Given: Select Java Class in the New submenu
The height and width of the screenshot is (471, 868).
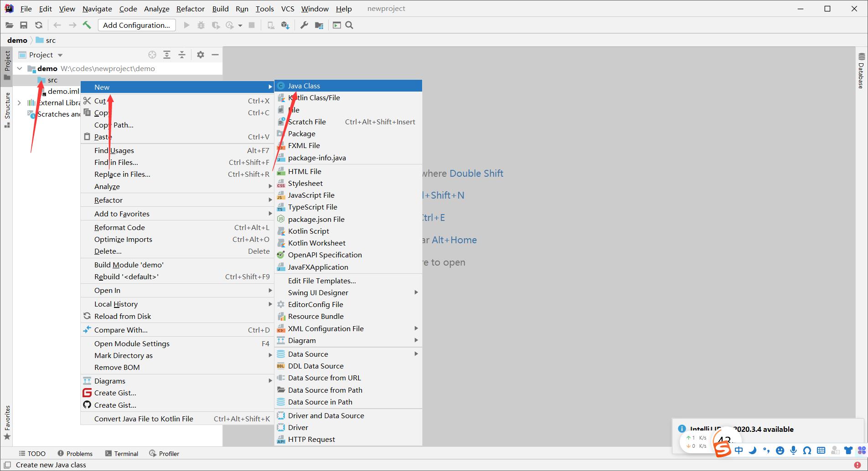Looking at the screenshot, I should coord(348,86).
